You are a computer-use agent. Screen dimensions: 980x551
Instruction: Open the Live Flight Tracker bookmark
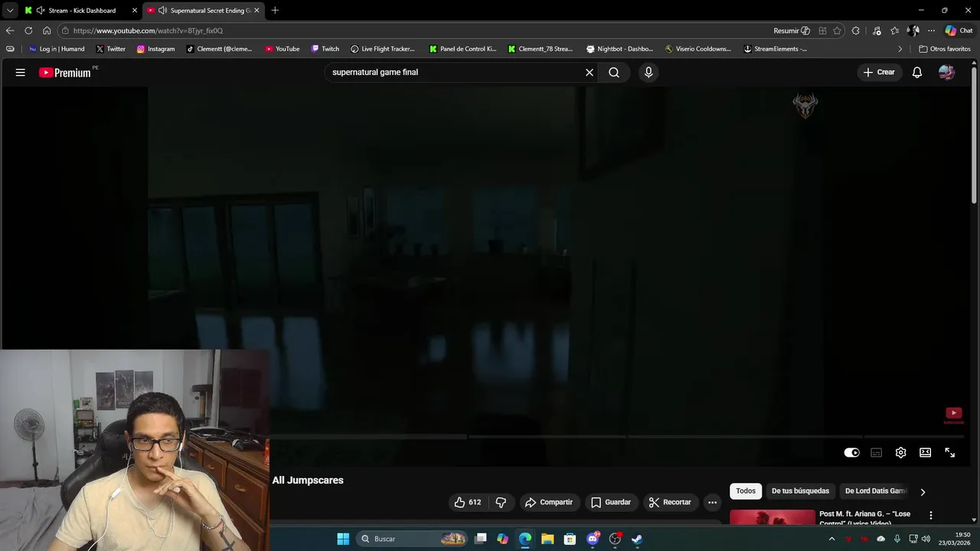(383, 49)
